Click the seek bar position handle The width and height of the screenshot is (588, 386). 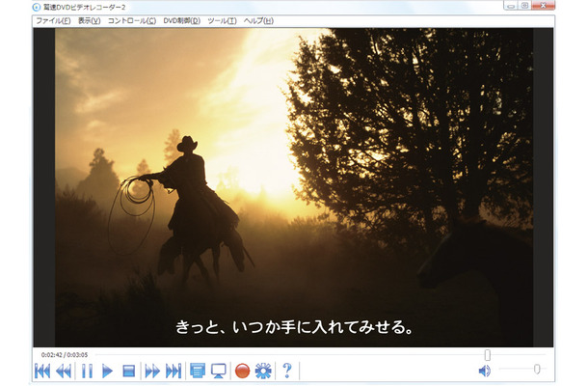(487, 355)
